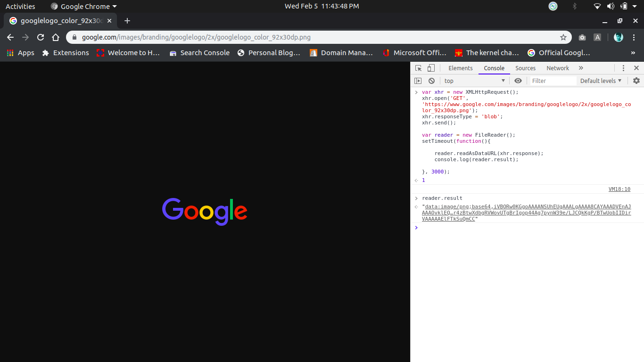Open console settings gear

point(636,81)
